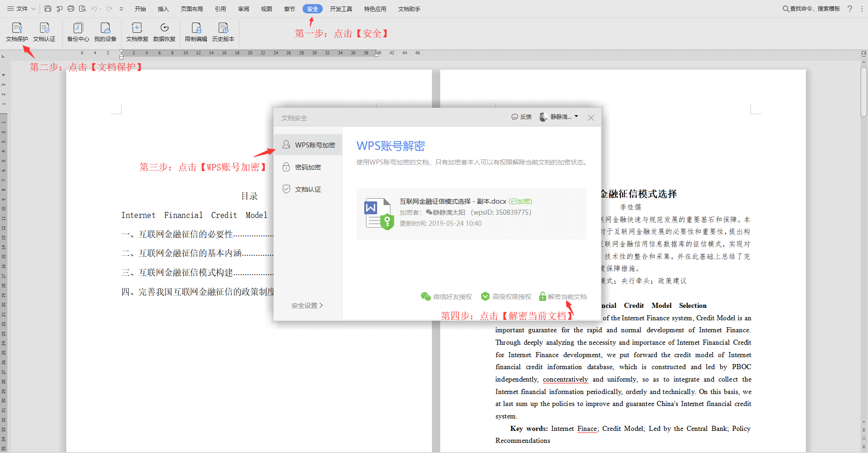Open the help question mark icon
868x453 pixels.
point(850,9)
